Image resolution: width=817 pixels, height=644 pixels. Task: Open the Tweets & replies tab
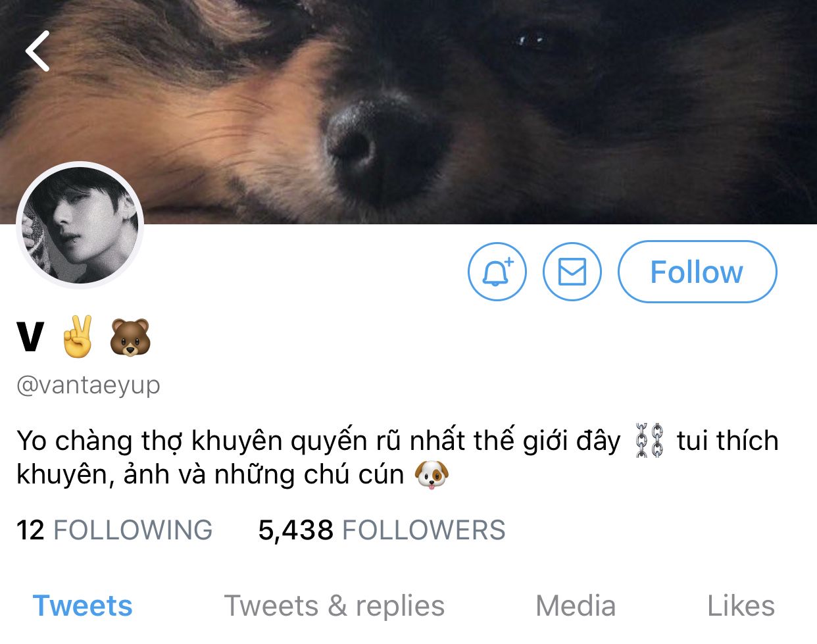(x=334, y=606)
